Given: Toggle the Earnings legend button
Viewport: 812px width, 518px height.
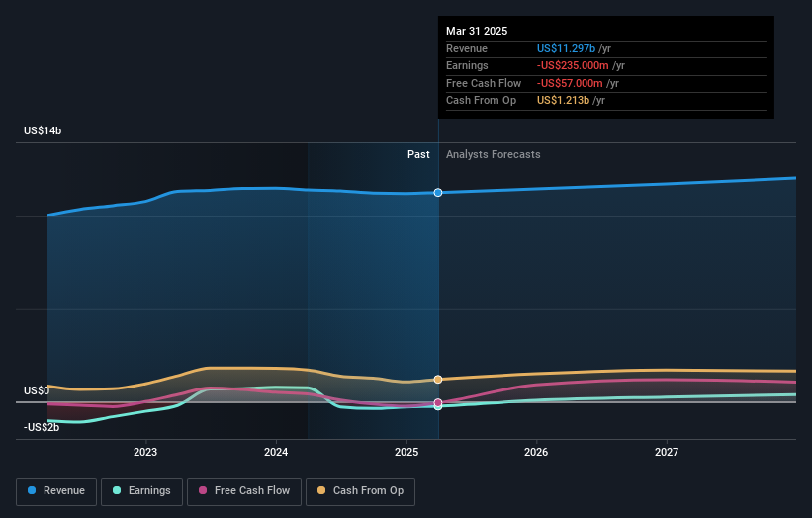Looking at the screenshot, I should coord(141,491).
